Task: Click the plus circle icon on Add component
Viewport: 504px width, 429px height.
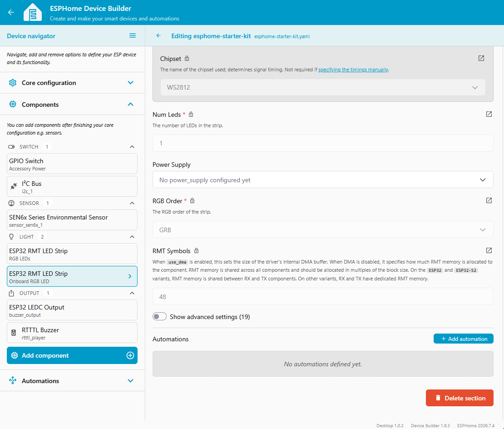Action: 130,355
